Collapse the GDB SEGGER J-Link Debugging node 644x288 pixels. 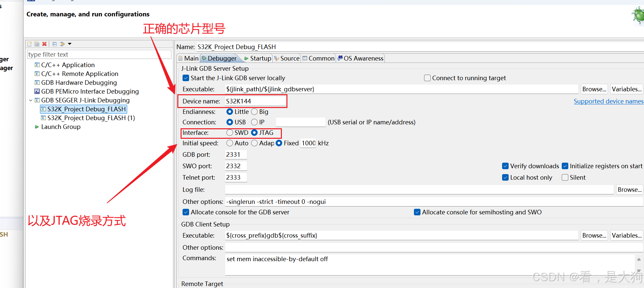pos(30,100)
